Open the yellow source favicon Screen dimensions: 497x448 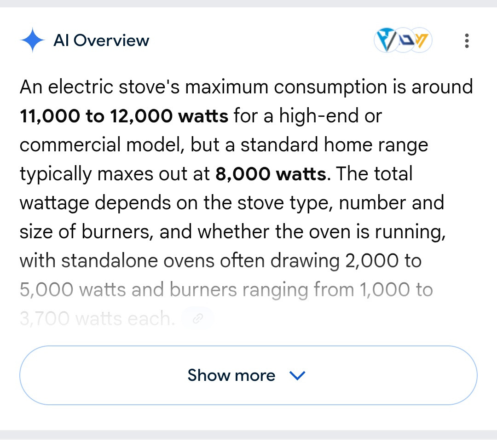tap(421, 41)
